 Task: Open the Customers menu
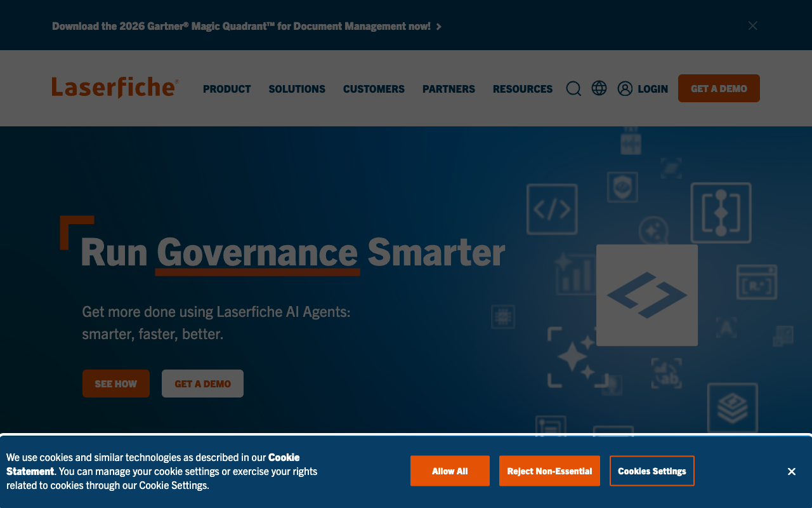pos(374,89)
